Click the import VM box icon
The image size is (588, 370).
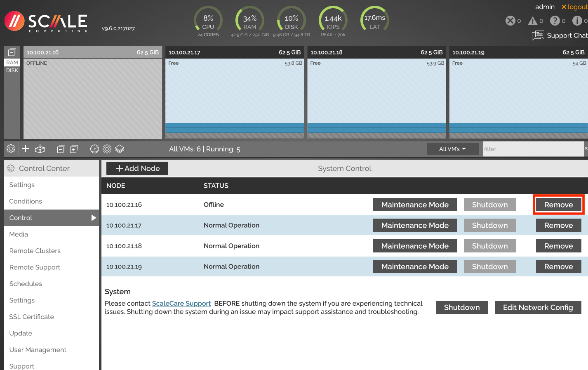click(40, 149)
